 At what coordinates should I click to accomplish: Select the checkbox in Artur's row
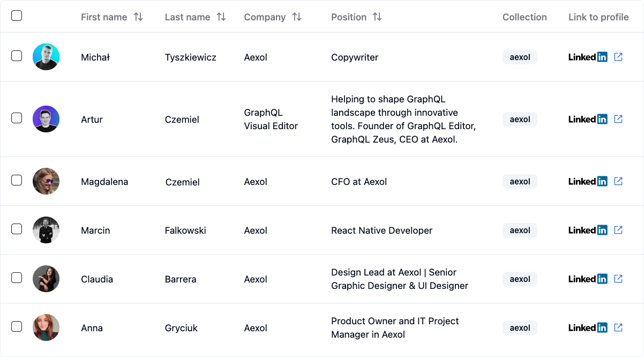[x=17, y=116]
